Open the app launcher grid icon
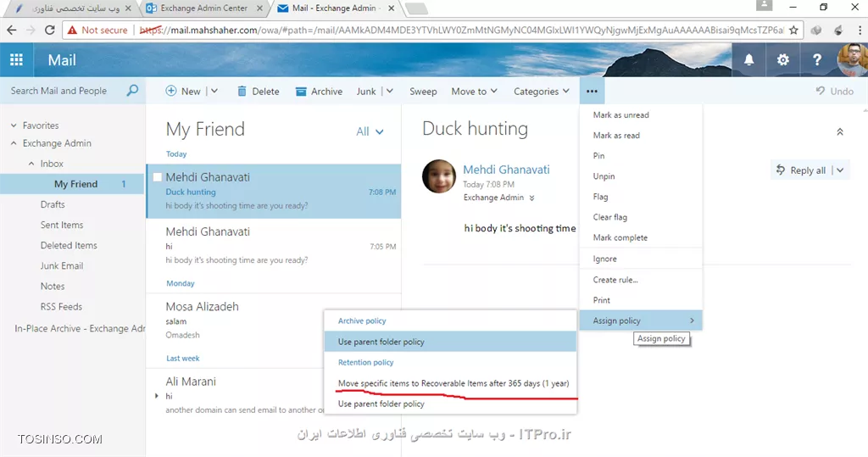The height and width of the screenshot is (457, 868). [17, 60]
